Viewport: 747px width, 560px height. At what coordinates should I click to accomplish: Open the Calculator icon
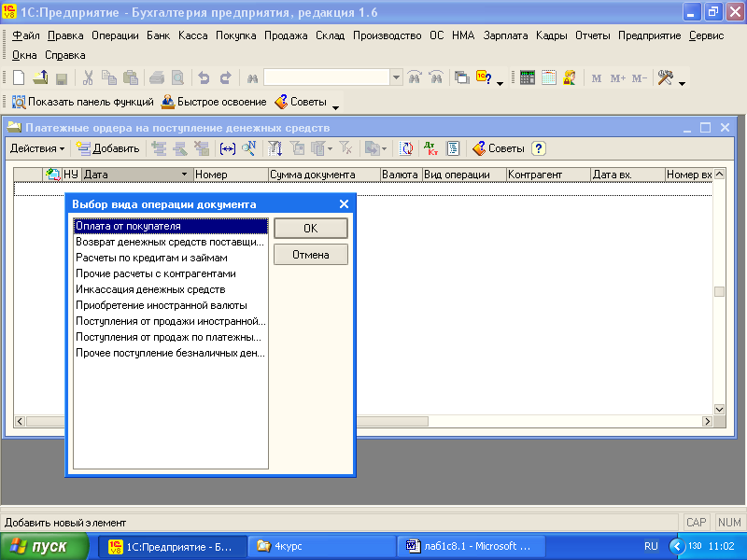(x=528, y=77)
